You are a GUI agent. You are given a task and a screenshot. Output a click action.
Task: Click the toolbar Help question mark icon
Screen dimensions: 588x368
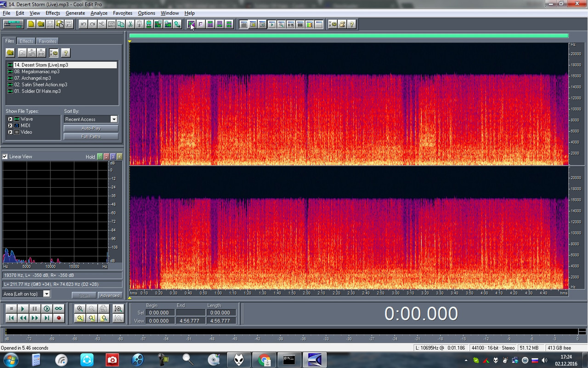click(352, 24)
